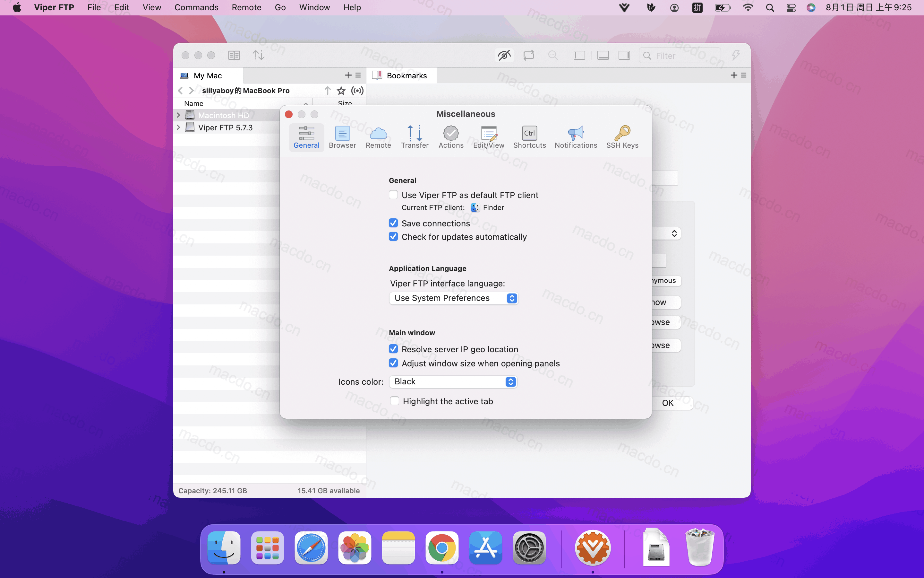The height and width of the screenshot is (578, 924).
Task: Expand the Macintosh HD tree row
Action: [x=178, y=115]
